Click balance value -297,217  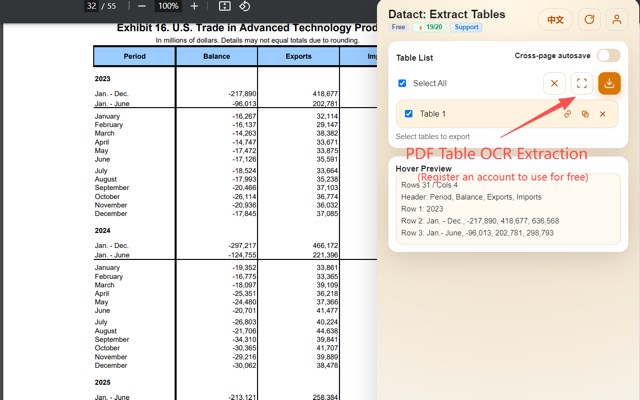tap(242, 246)
